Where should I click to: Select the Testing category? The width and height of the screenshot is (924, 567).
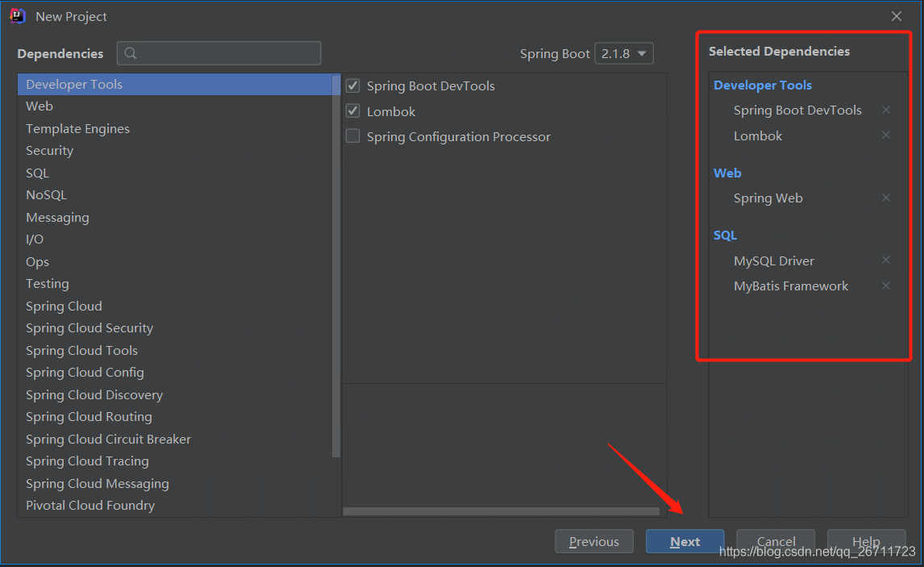179,284
